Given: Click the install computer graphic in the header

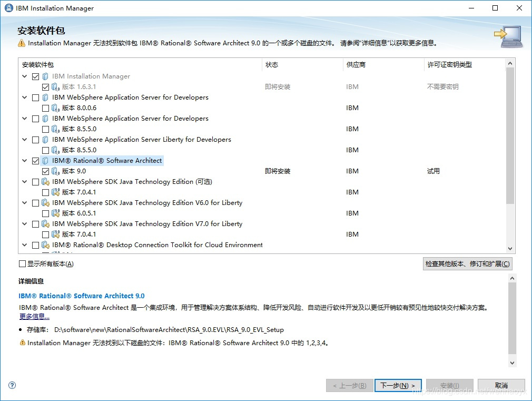Looking at the screenshot, I should pyautogui.click(x=508, y=37).
